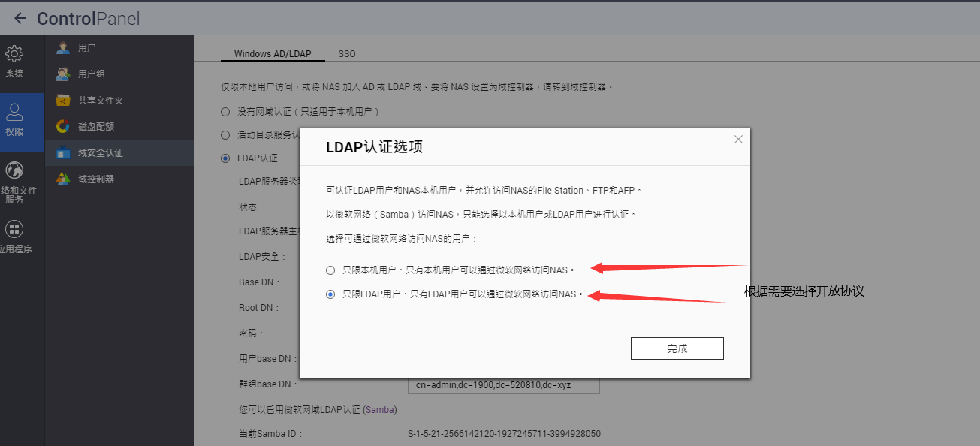Select the 没有网域认证 radio button
Image resolution: width=980 pixels, height=446 pixels.
(225, 112)
